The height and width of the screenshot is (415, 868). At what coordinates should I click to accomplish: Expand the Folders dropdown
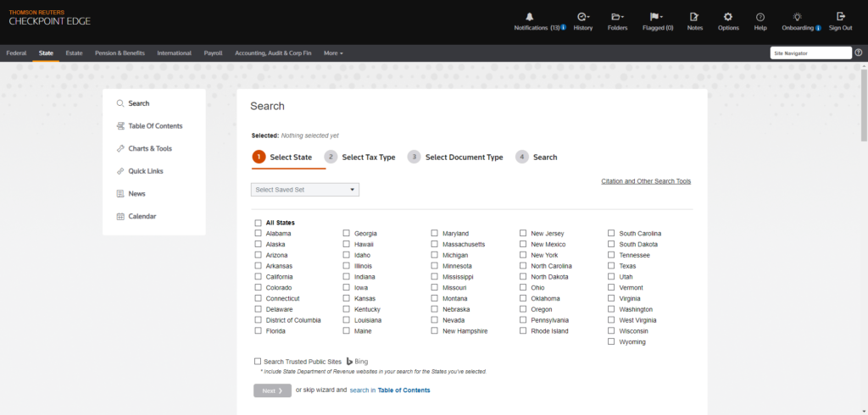click(x=617, y=16)
